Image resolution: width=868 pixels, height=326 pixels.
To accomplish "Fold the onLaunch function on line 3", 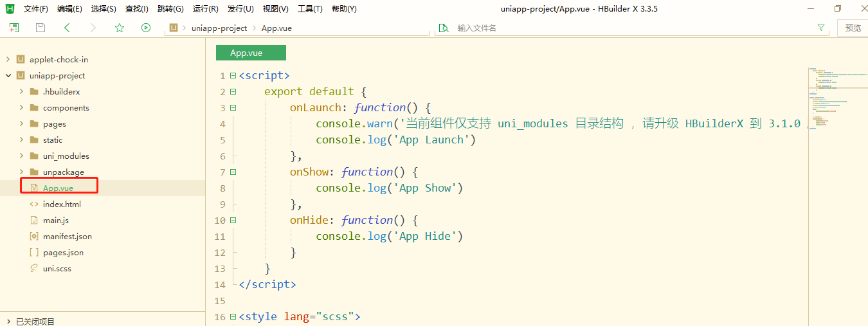I will tap(233, 108).
